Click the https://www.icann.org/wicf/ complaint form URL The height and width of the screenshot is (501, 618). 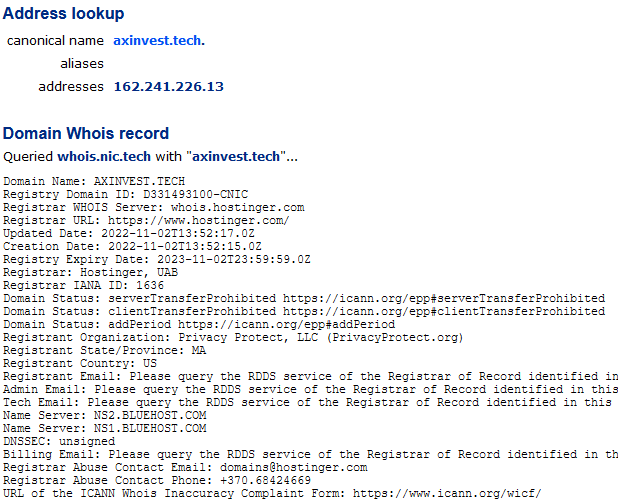pos(447,494)
